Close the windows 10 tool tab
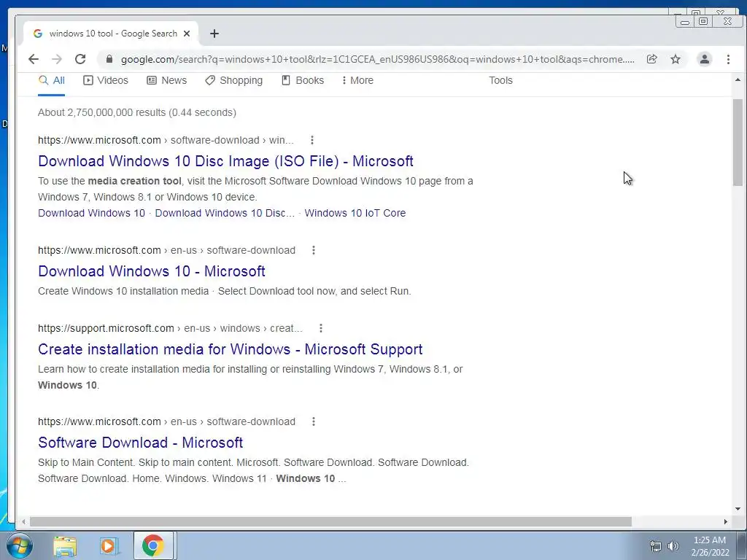This screenshot has height=560, width=747. [x=187, y=34]
